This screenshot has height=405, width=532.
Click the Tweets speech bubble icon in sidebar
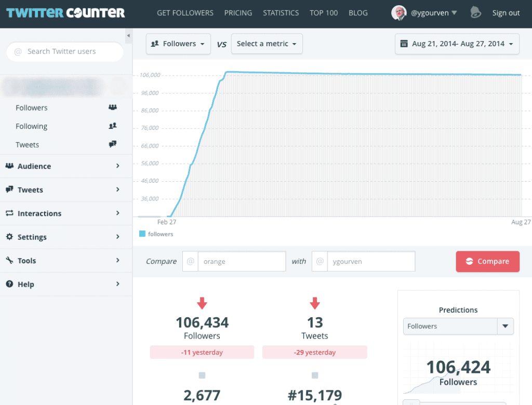pos(113,144)
